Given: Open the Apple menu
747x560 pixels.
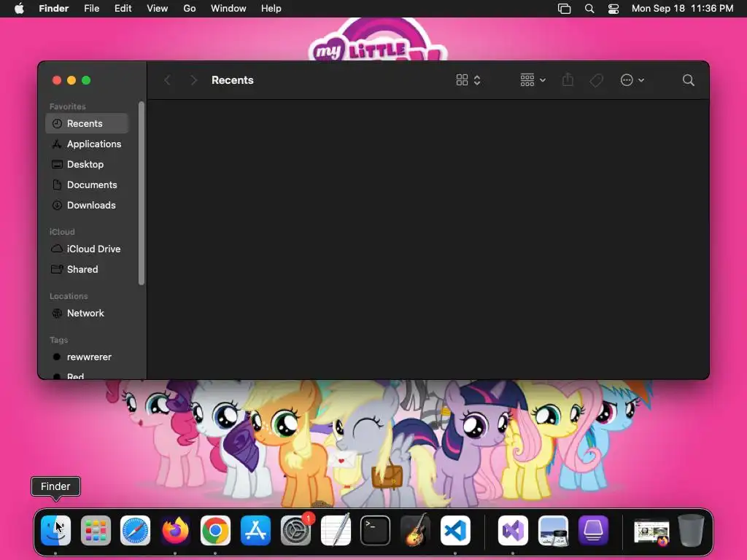Looking at the screenshot, I should click(19, 9).
